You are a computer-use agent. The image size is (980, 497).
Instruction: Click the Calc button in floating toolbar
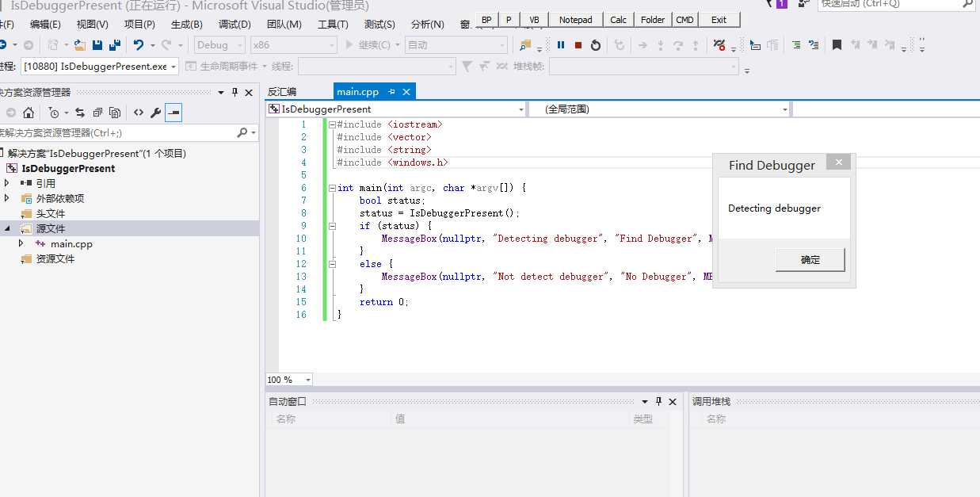click(x=618, y=20)
